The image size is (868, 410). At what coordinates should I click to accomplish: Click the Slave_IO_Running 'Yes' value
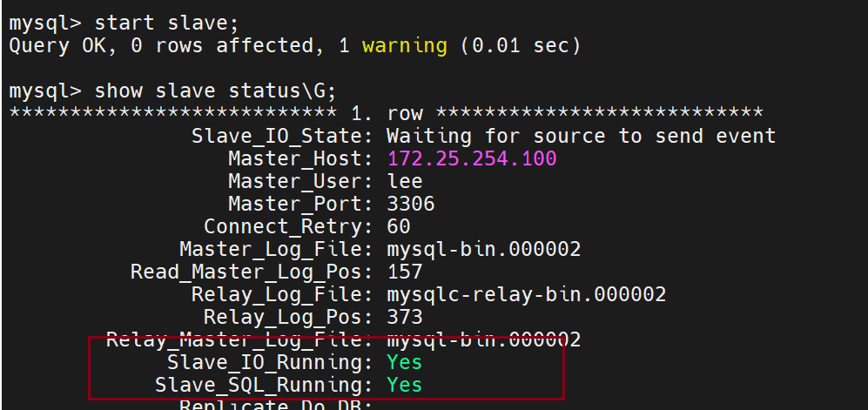(405, 363)
